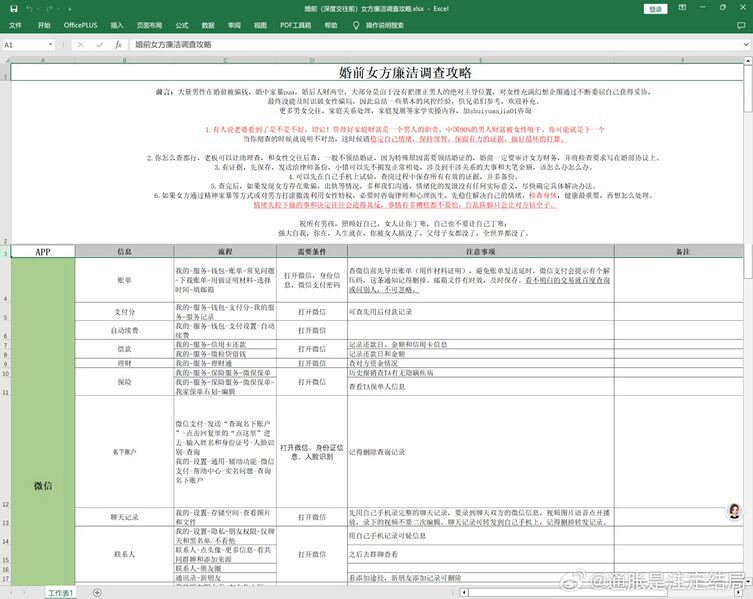Click the Undo arrow in quick access

(x=29, y=9)
